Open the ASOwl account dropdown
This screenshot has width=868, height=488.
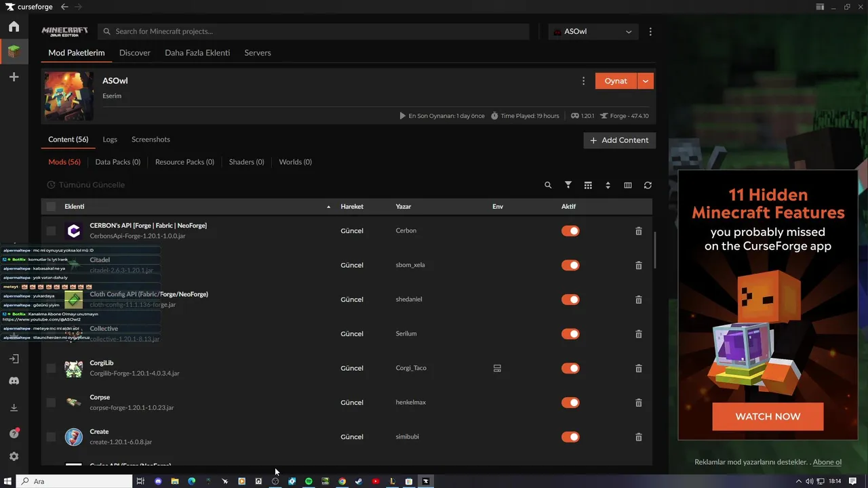point(593,32)
